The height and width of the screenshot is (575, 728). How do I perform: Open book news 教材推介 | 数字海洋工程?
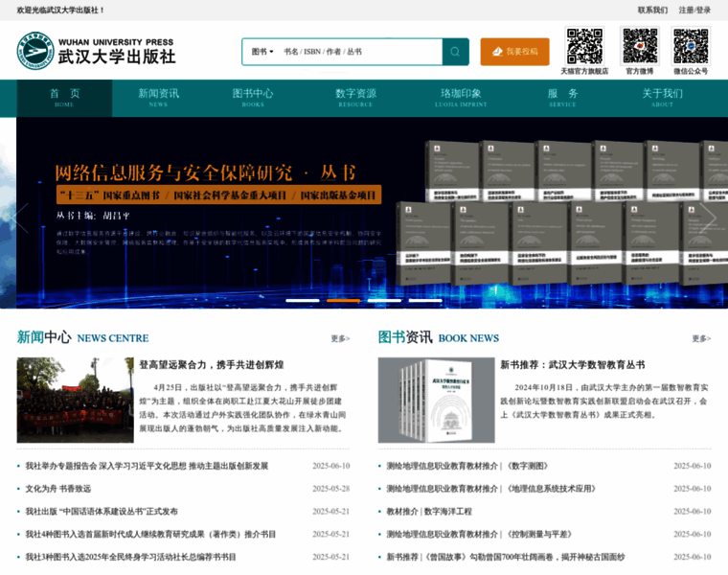click(429, 512)
